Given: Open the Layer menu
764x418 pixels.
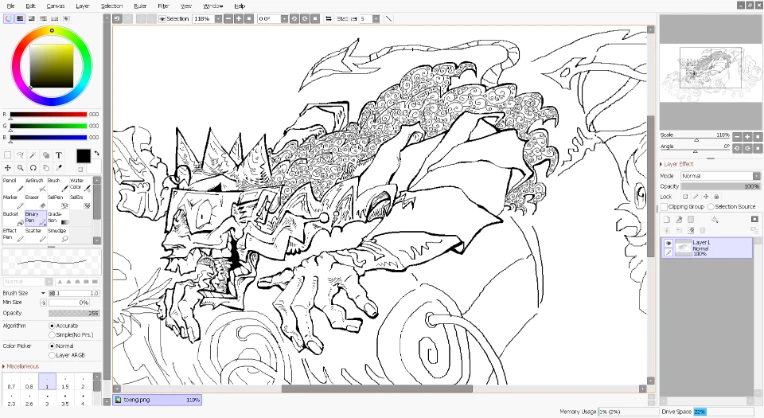Looking at the screenshot, I should (x=82, y=6).
